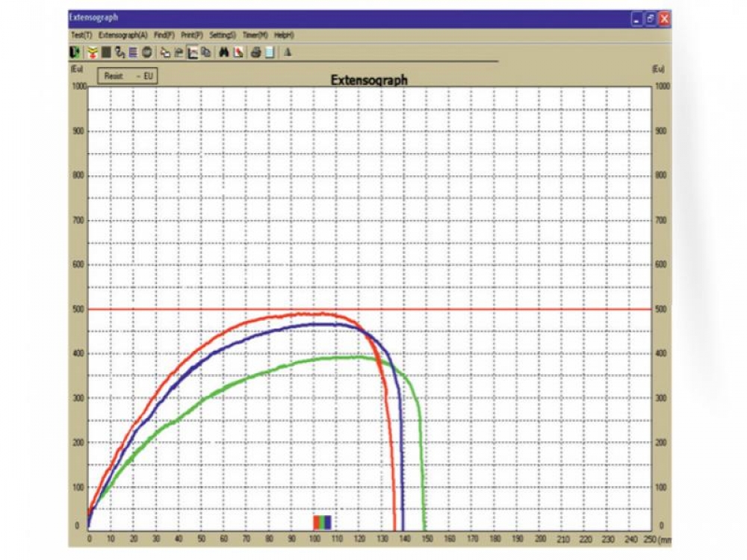The width and height of the screenshot is (747, 560).
Task: Click the black square stop icon
Action: (107, 52)
